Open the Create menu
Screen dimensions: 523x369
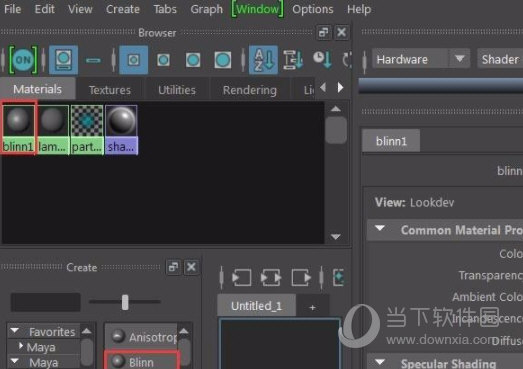tap(123, 9)
